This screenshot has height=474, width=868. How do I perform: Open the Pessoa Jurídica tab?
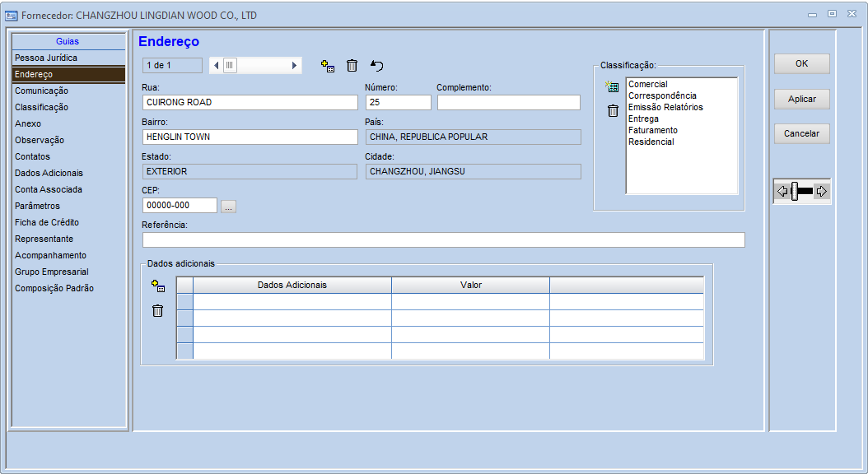click(x=46, y=58)
